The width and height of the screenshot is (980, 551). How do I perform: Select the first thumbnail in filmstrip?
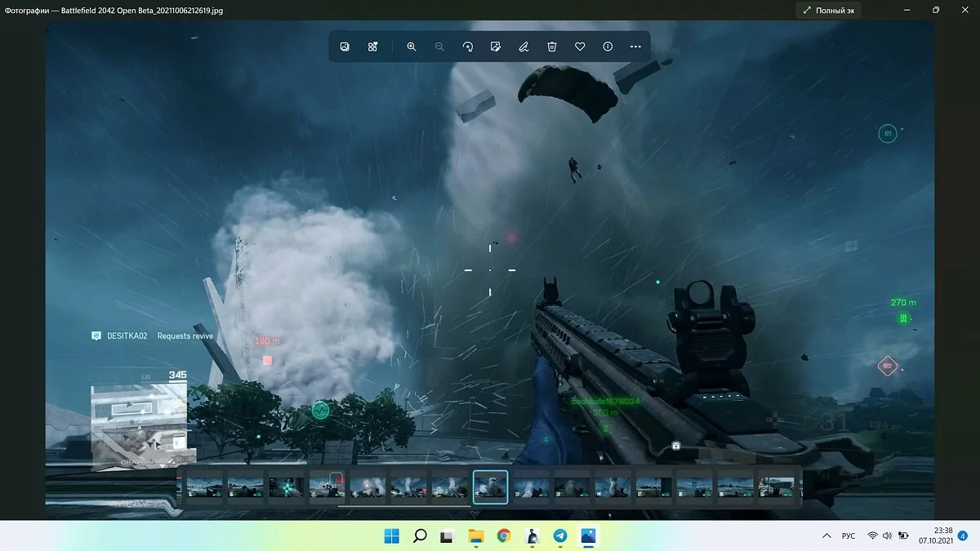tap(204, 487)
